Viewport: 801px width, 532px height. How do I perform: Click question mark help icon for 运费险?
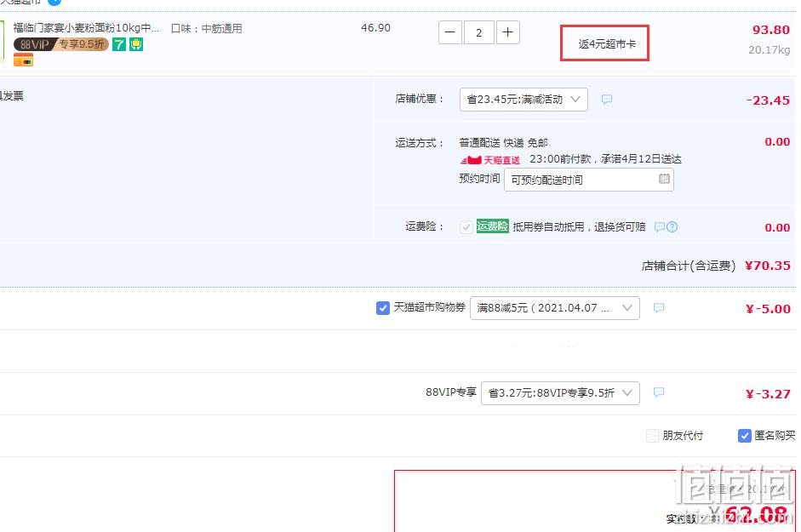[x=672, y=226]
